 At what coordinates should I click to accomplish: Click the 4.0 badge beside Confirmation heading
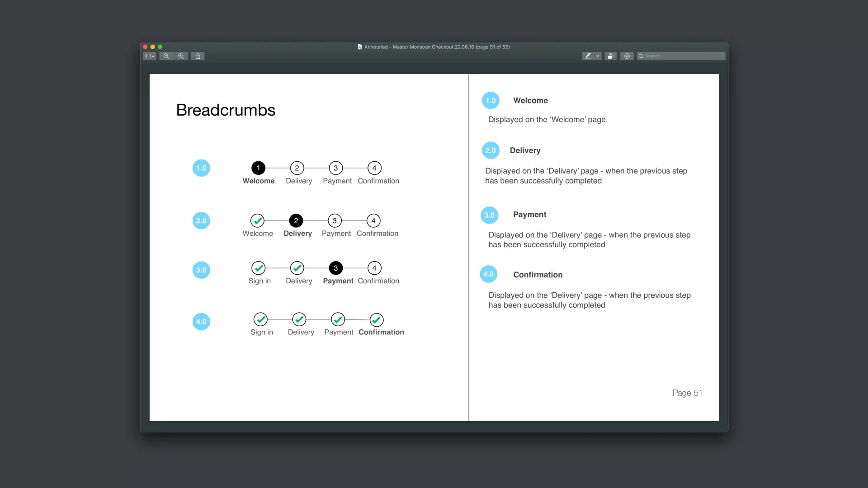coord(488,274)
